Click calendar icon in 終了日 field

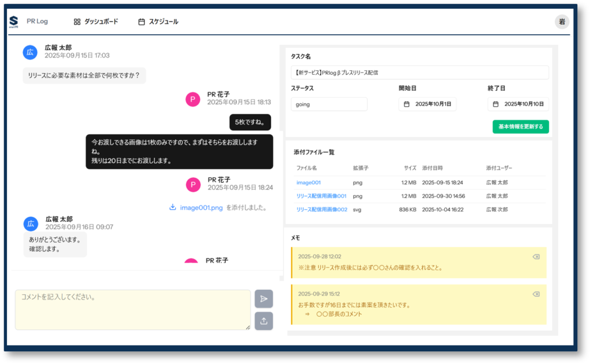(496, 104)
